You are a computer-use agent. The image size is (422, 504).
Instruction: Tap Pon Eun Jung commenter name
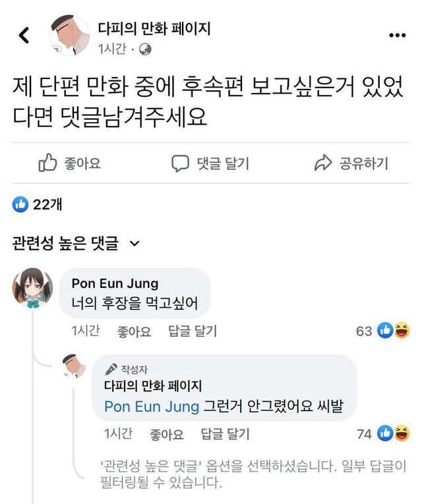click(x=115, y=283)
